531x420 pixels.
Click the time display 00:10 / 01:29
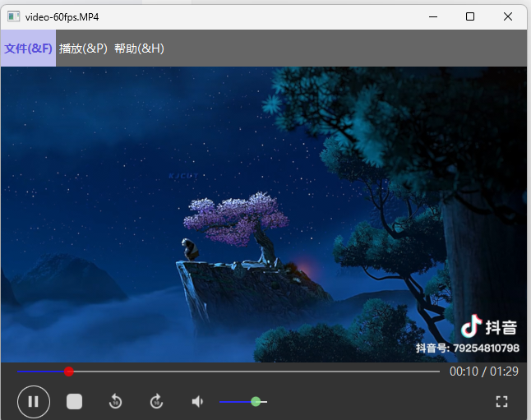(484, 372)
